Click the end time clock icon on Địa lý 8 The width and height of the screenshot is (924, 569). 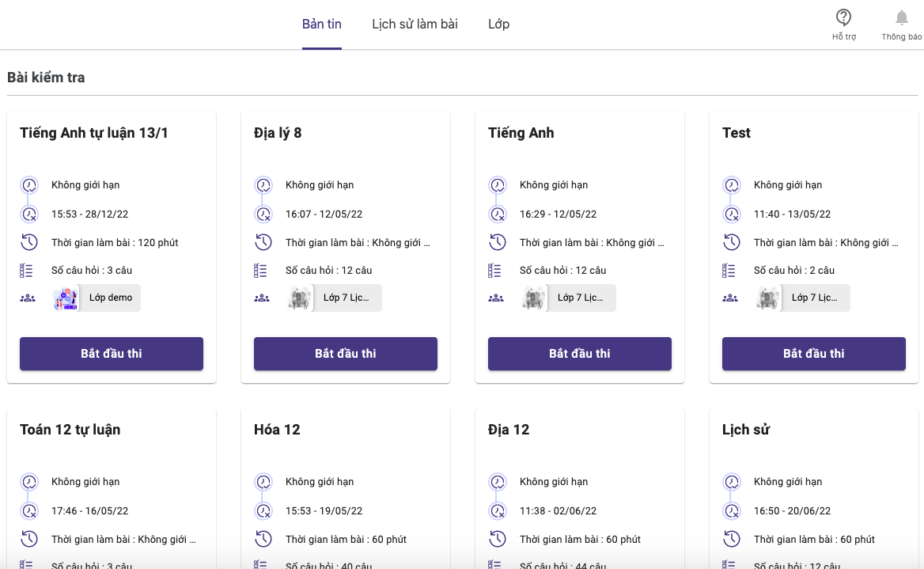(263, 214)
